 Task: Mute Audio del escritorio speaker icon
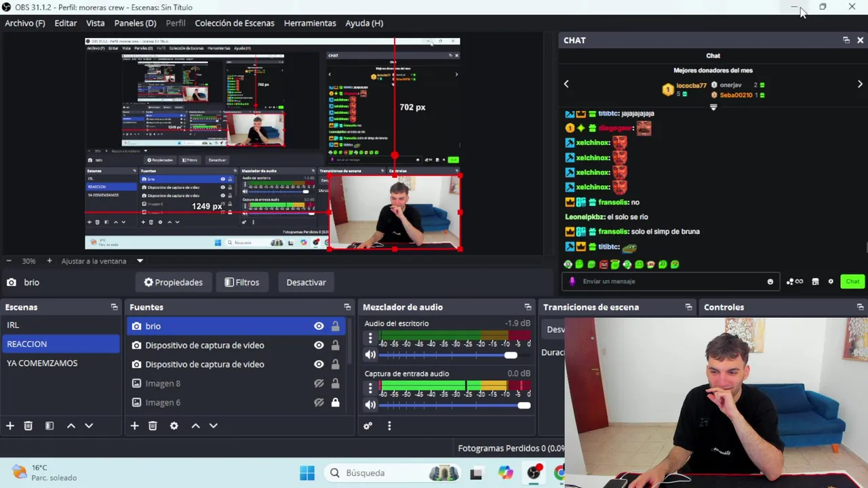(370, 354)
